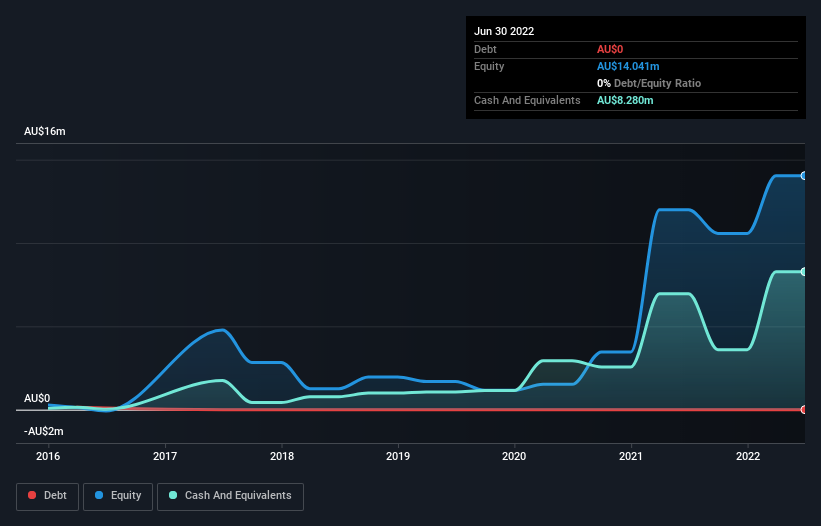Click the red AU$0 debt value

pyautogui.click(x=610, y=49)
